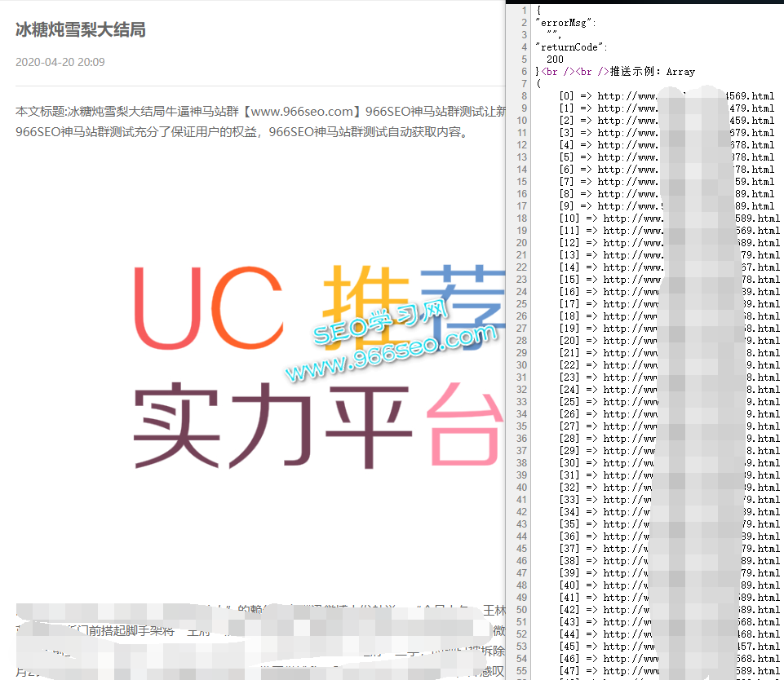Click the paragraph starting with 本文标题

[260, 112]
